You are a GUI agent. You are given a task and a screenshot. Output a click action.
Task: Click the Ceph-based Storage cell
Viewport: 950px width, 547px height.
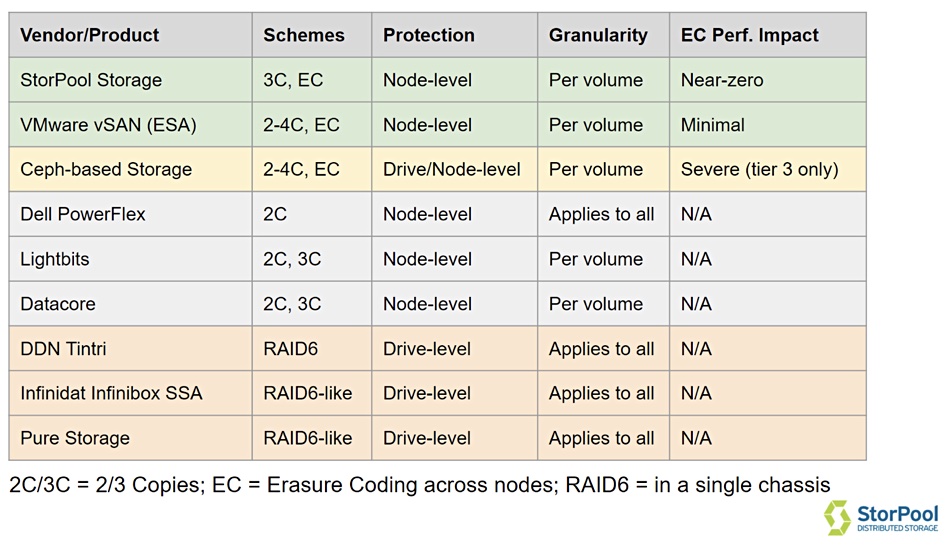tap(130, 169)
